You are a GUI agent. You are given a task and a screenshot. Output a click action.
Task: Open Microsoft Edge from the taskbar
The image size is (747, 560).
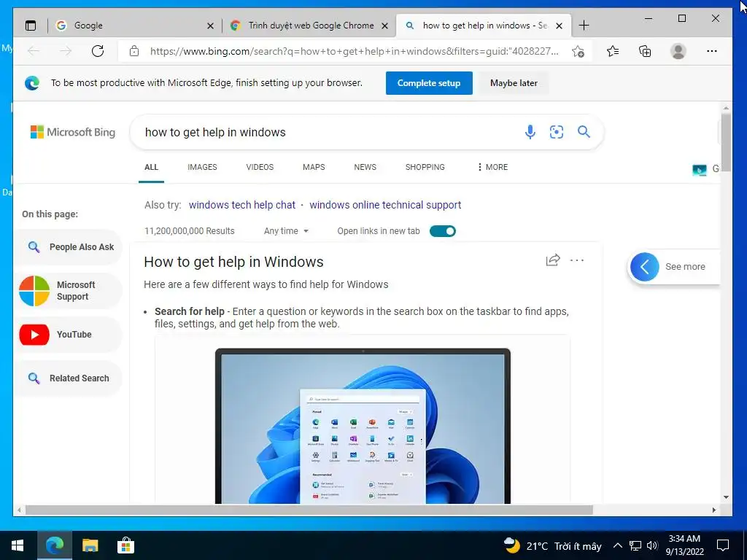[x=54, y=545]
